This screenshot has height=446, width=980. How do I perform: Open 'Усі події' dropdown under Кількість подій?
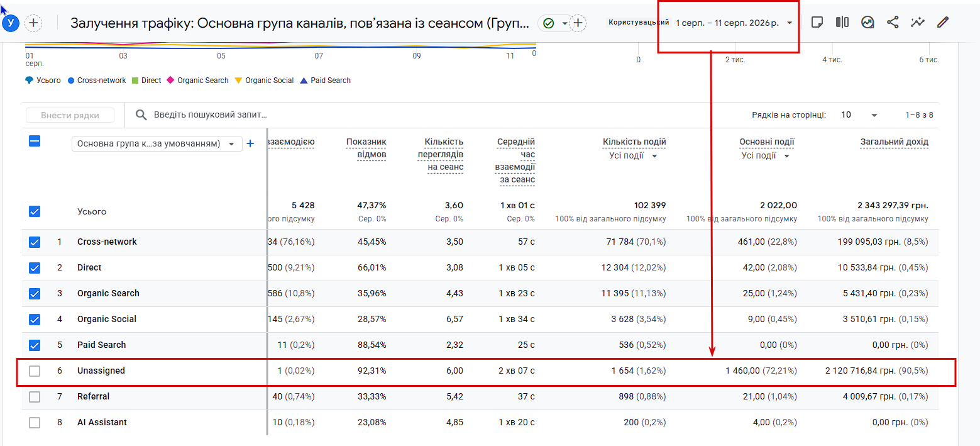pyautogui.click(x=634, y=156)
